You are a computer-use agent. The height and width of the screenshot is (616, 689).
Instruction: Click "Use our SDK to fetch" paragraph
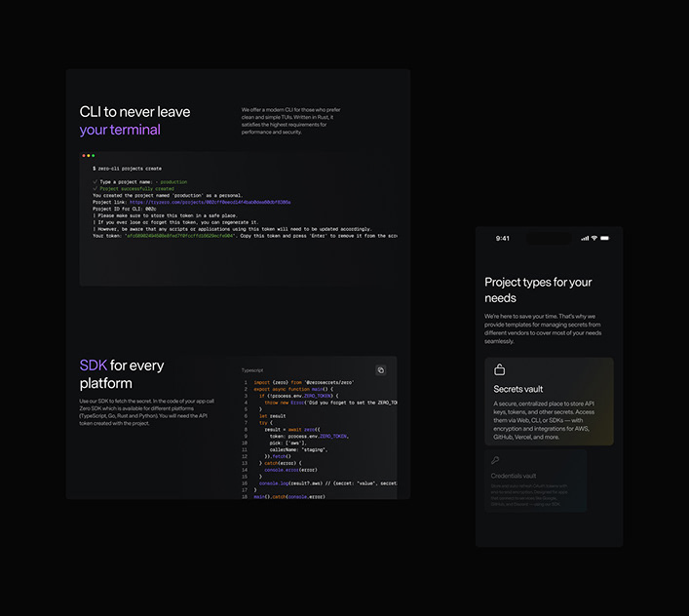[147, 412]
